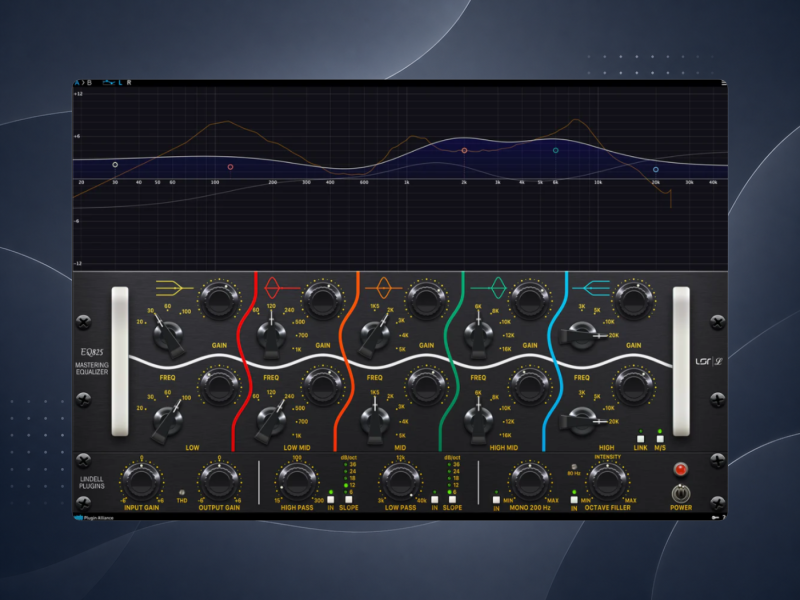Click the HIGH PASS frequency knob
Screen dimensions: 800x600
point(297,482)
